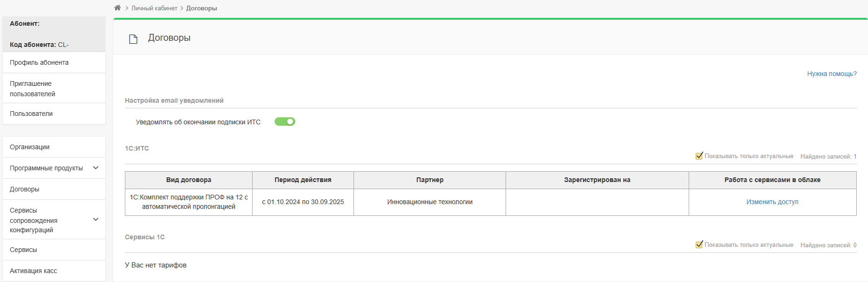Open Договоры sidebar item

pyautogui.click(x=54, y=189)
